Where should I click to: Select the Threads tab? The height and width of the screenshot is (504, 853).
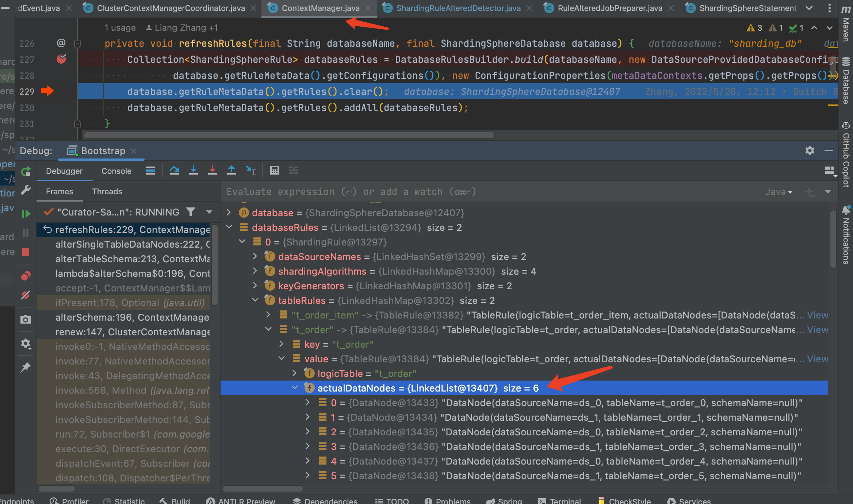[x=107, y=191]
